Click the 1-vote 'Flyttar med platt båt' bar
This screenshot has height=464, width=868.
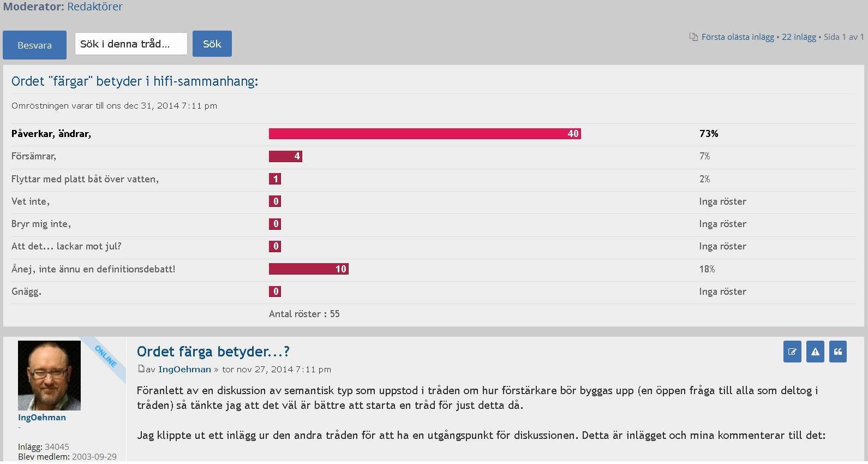tap(275, 179)
